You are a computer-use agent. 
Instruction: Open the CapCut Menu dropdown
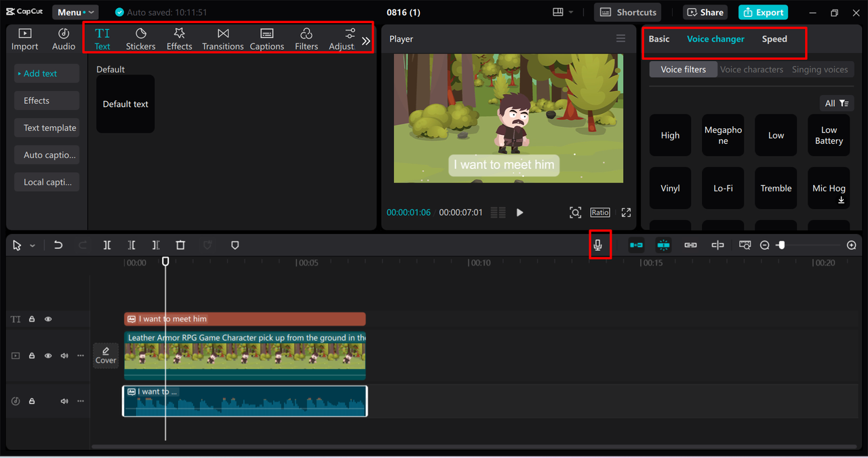[x=75, y=12]
